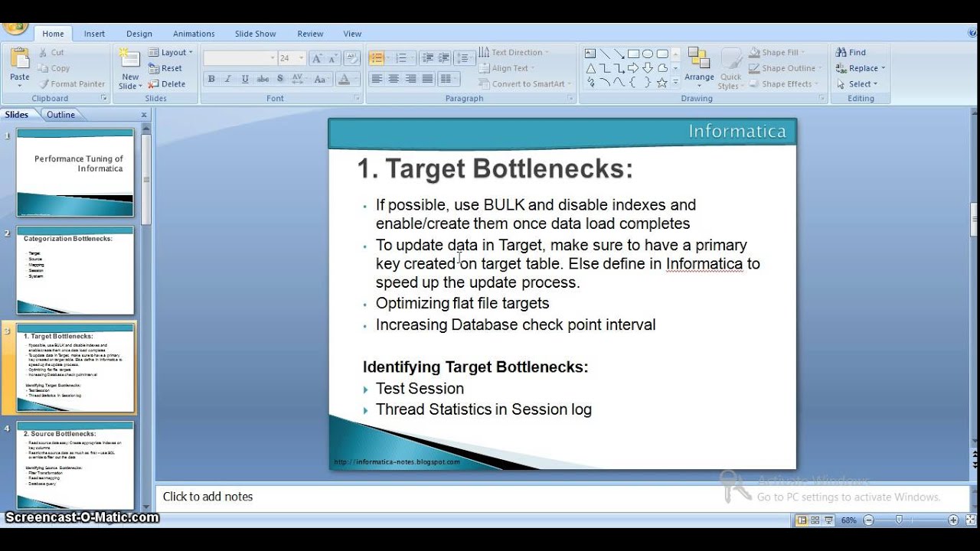980x551 pixels.
Task: Insert a rectangle shape from gallery
Action: pyautogui.click(x=634, y=54)
